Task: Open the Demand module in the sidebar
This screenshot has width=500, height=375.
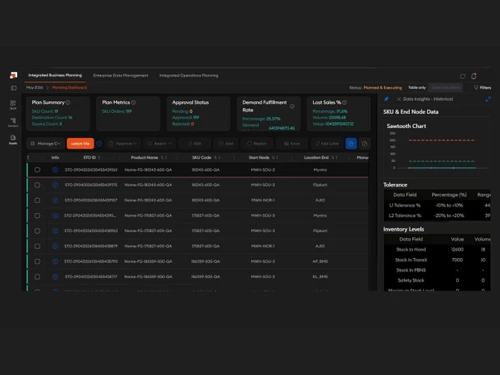Action: click(13, 122)
